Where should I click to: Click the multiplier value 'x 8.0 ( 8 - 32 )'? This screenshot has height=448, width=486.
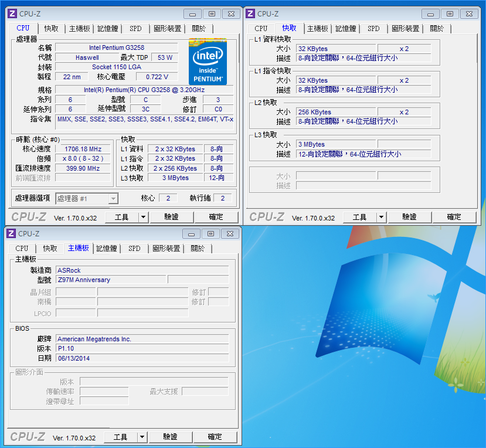pos(83,158)
